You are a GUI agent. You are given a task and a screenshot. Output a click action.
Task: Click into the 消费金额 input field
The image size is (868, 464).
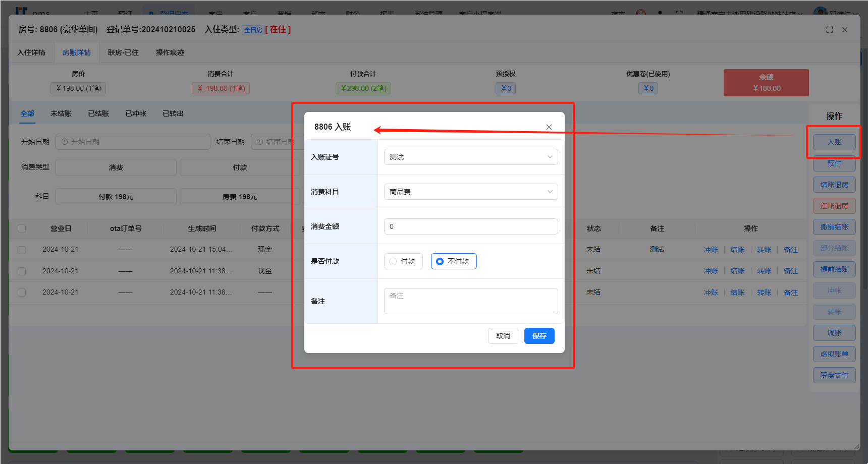(470, 226)
